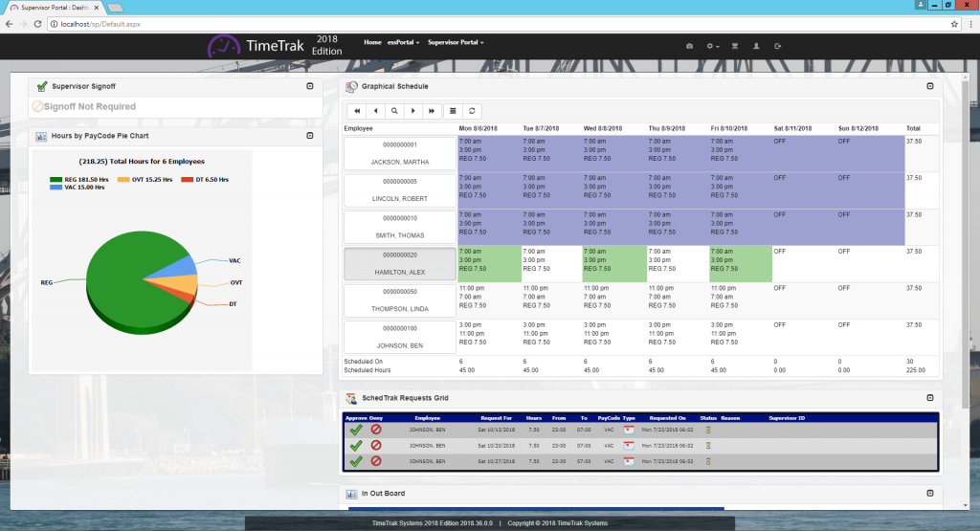
Task: Click the Type calendar icon for 10/13/2018 request
Action: [x=629, y=430]
